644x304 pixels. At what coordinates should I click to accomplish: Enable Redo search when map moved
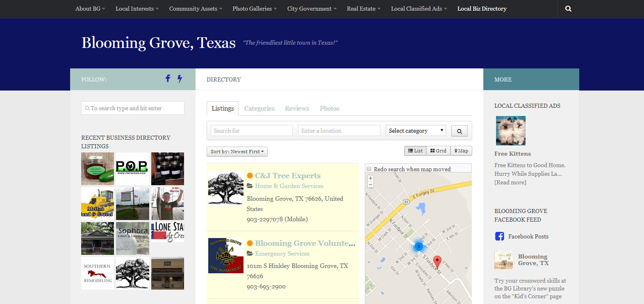point(369,169)
